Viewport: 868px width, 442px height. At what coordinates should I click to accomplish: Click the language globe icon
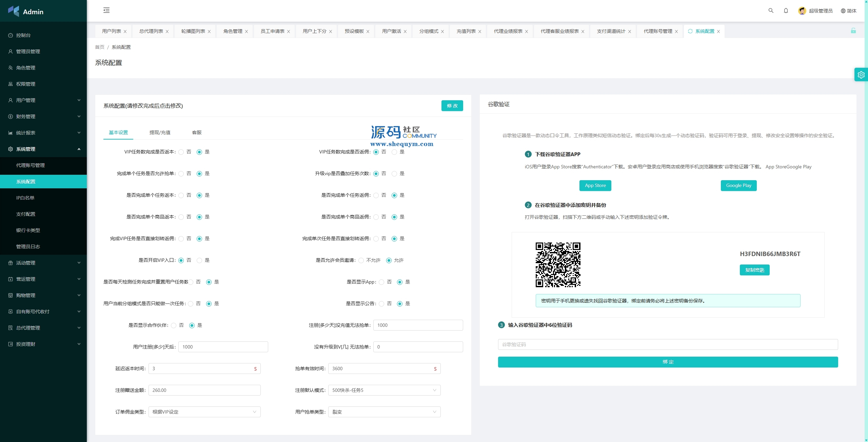tap(843, 11)
